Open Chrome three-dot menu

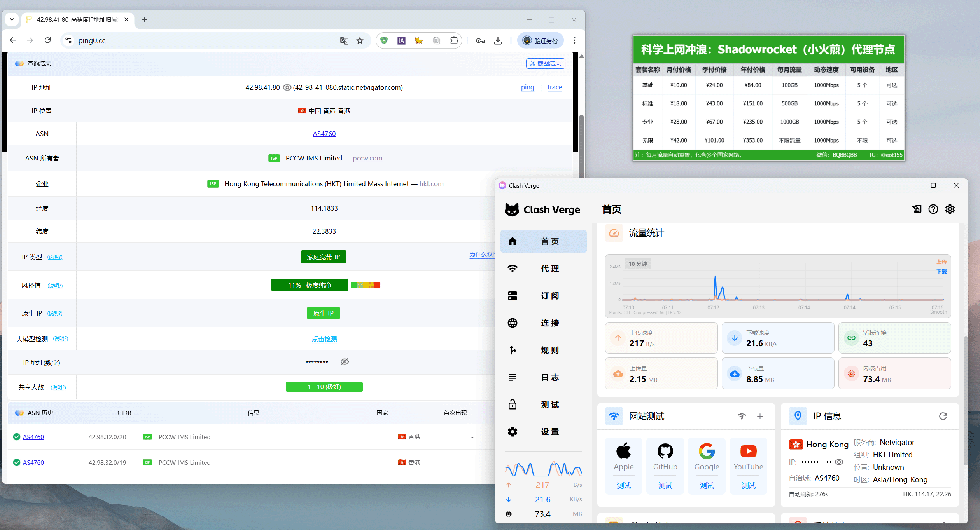[x=574, y=40]
